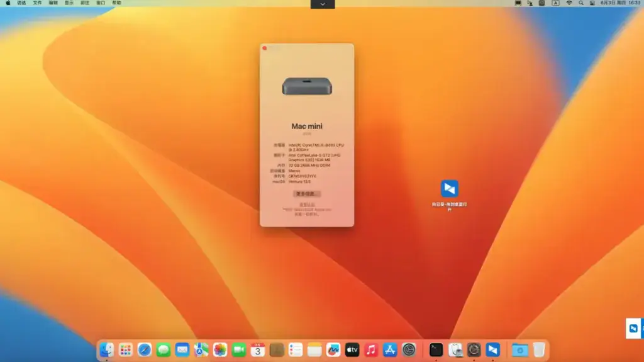Open Mail app in the Dock
Screen dimensions: 644x362
pyautogui.click(x=182, y=349)
